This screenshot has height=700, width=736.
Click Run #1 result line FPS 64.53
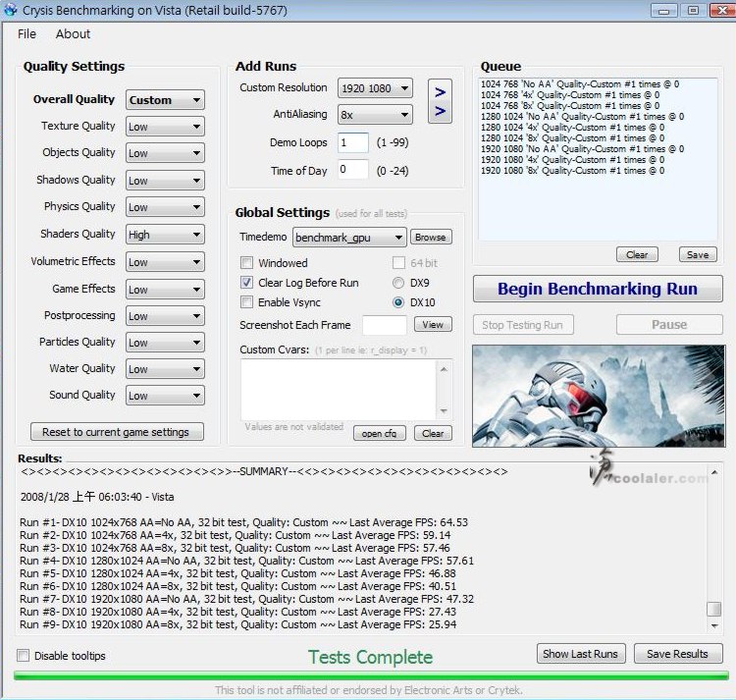pos(243,522)
